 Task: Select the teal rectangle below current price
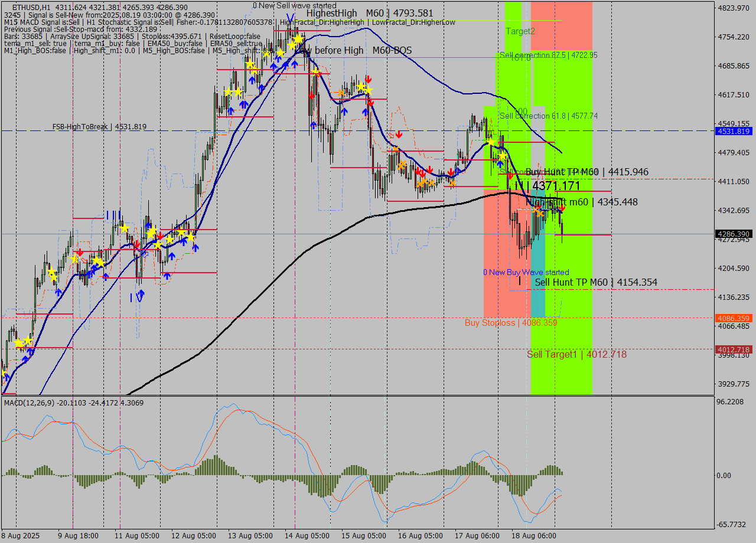[537, 283]
